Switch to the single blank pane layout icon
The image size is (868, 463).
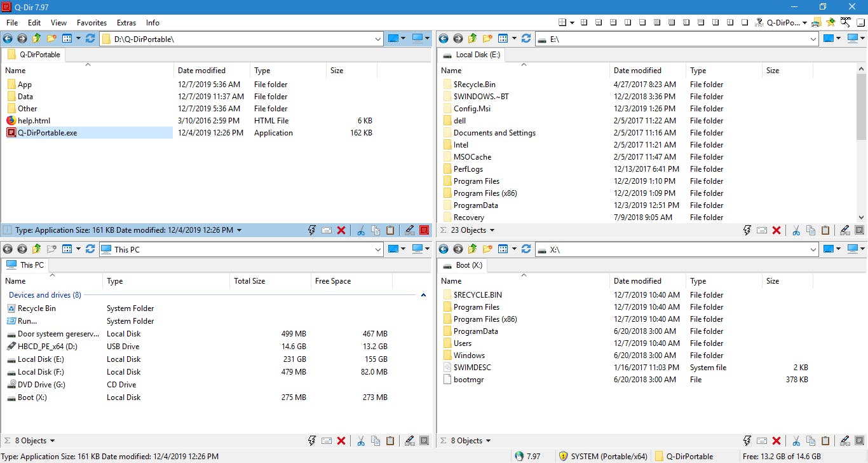point(745,22)
